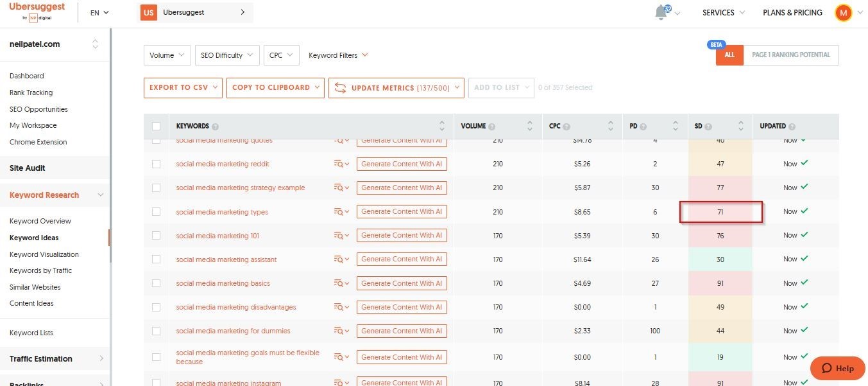Click sort arrows in the SD column
Viewport: 868px width, 386px height.
pyautogui.click(x=740, y=126)
